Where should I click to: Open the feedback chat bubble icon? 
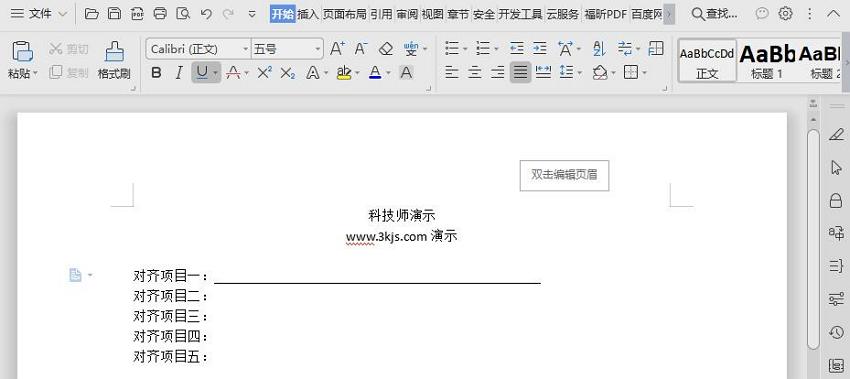click(762, 14)
